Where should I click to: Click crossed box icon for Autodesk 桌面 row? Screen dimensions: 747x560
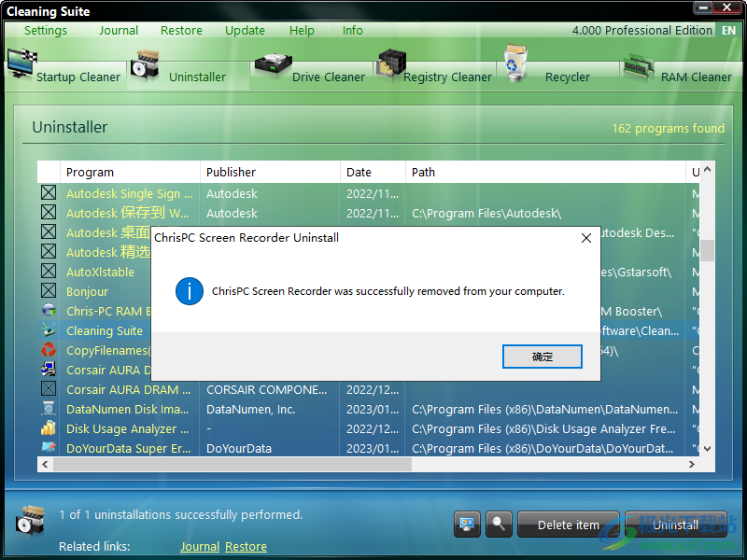[49, 231]
